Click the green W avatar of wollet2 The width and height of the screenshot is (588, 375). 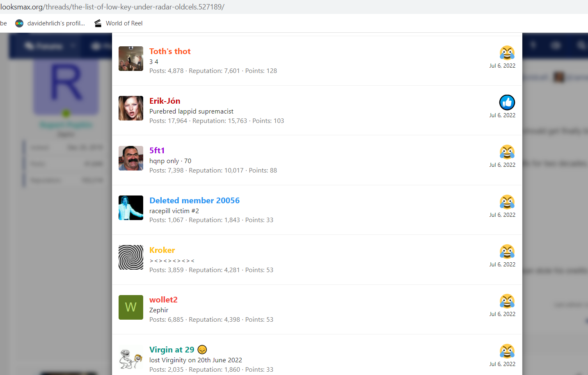(x=131, y=307)
